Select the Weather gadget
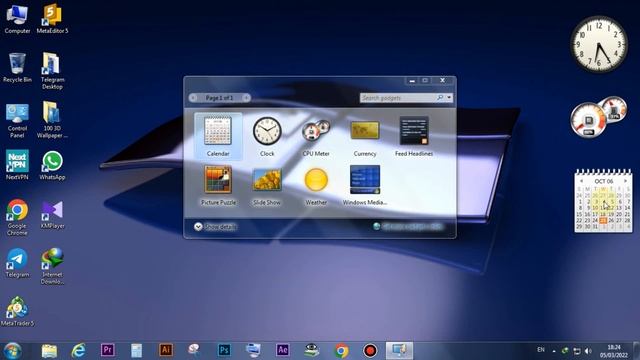640x360 pixels. pyautogui.click(x=316, y=185)
